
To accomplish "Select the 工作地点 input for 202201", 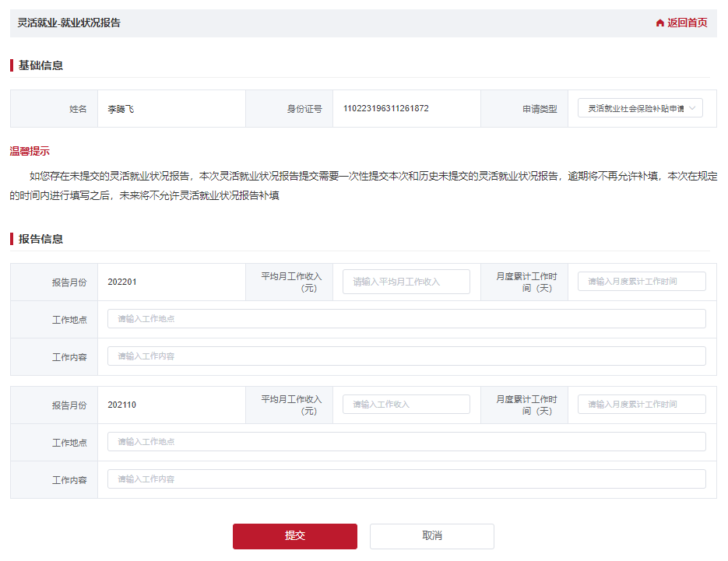I will pos(406,319).
